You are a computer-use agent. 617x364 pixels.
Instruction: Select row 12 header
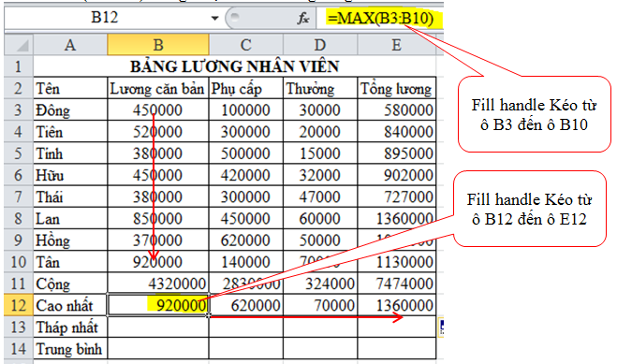click(19, 305)
